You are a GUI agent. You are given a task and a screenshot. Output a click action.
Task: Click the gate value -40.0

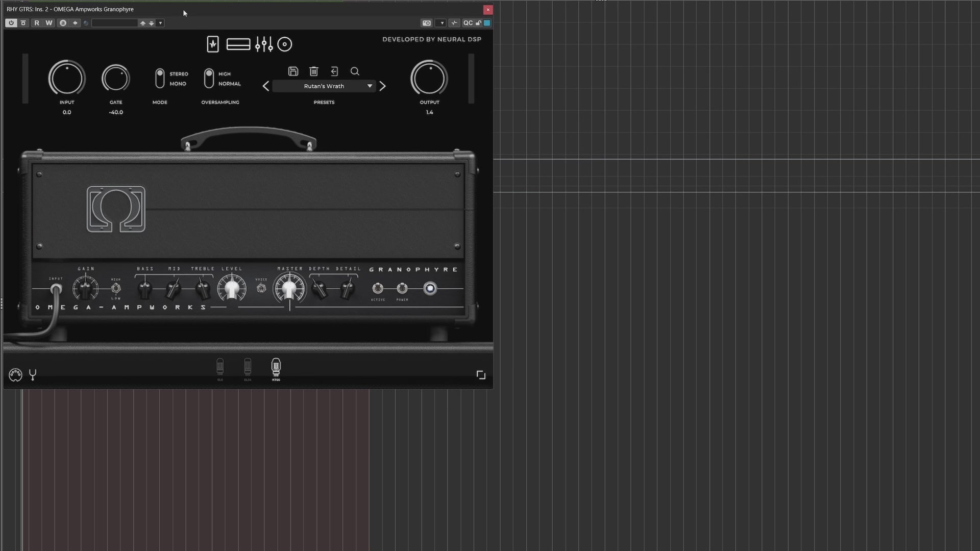(x=116, y=112)
